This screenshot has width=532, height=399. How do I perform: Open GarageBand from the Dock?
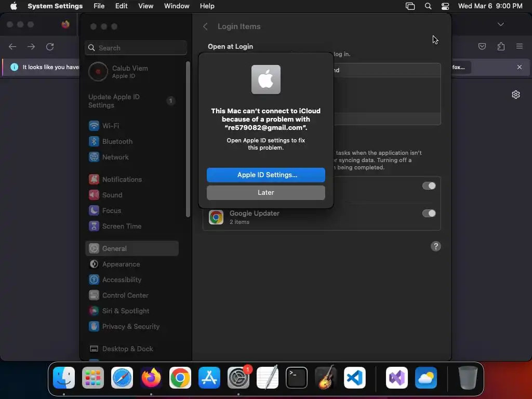pos(326,378)
